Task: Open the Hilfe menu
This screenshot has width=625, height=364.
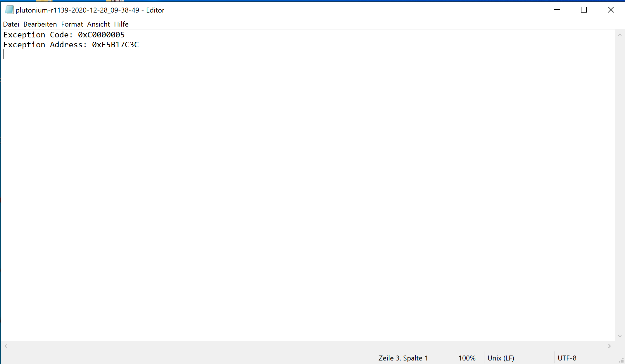Action: point(121,24)
